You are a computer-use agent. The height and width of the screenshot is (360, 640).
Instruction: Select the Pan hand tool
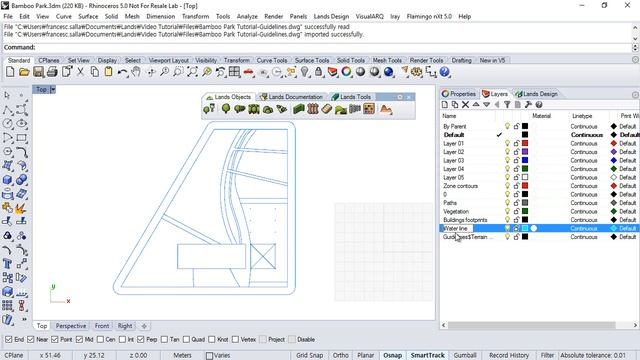click(136, 72)
